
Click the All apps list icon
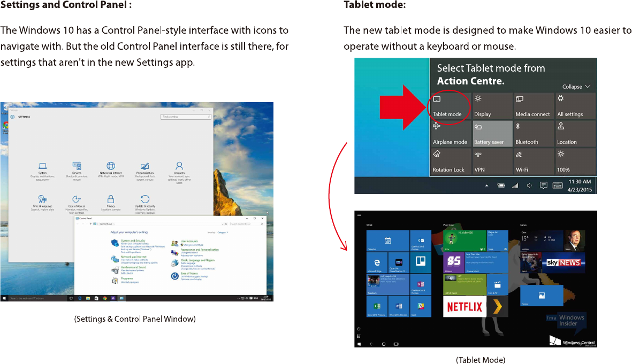(359, 336)
